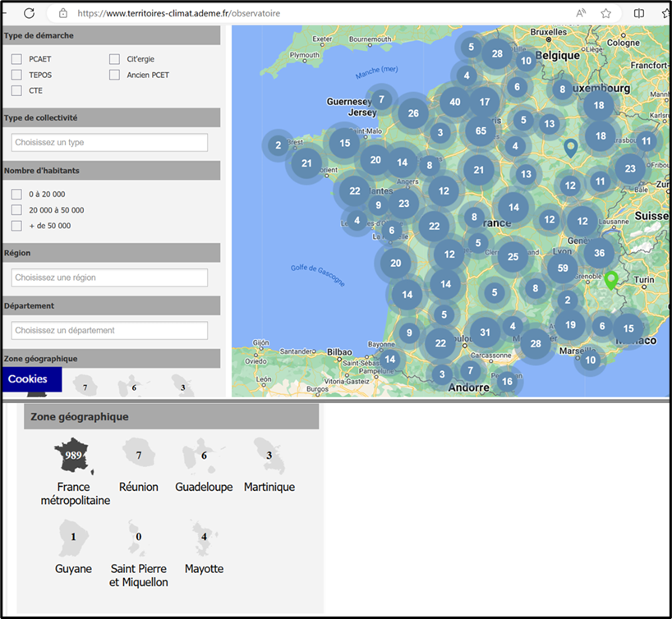Check the PCAET checkbox
The height and width of the screenshot is (619, 672).
coord(16,59)
